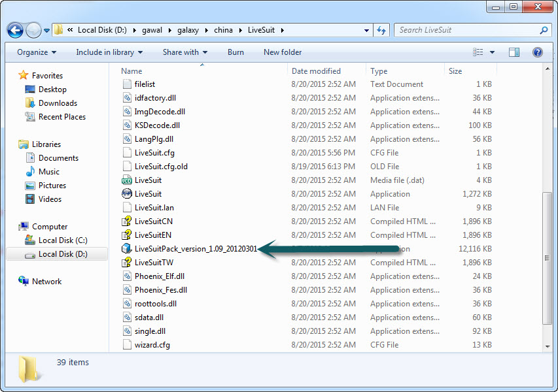Open Downloads in Favorites

[51, 103]
